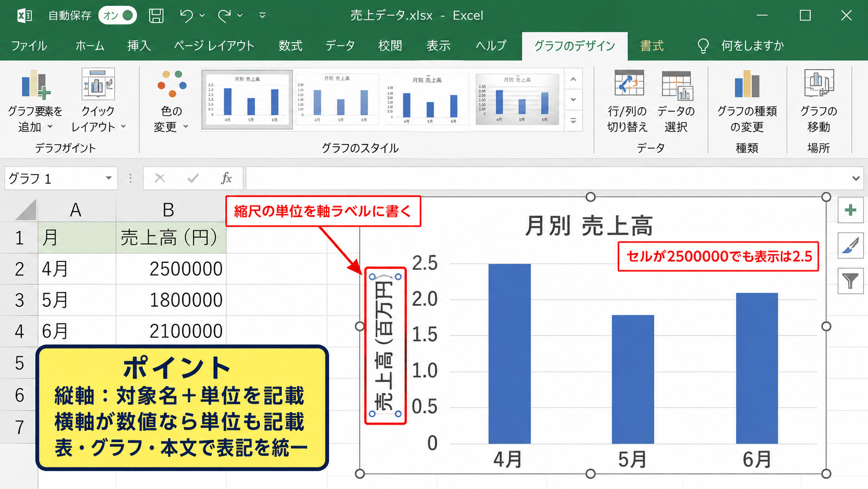The height and width of the screenshot is (489, 868).
Task: Select cell with 1800000
Action: coord(171,300)
